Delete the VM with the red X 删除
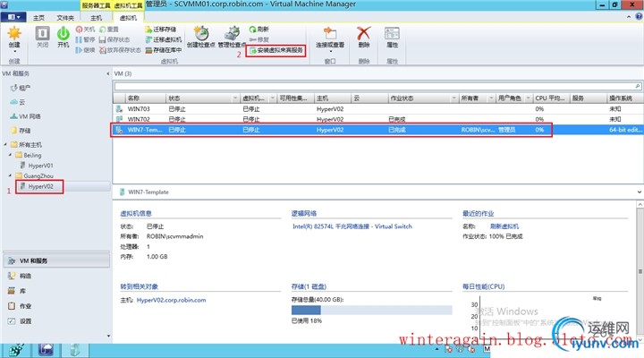Viewport: 644px width, 358px height. (x=363, y=37)
